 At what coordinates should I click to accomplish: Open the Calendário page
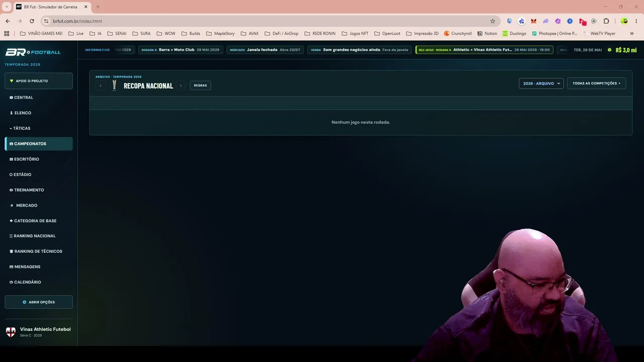click(x=39, y=282)
